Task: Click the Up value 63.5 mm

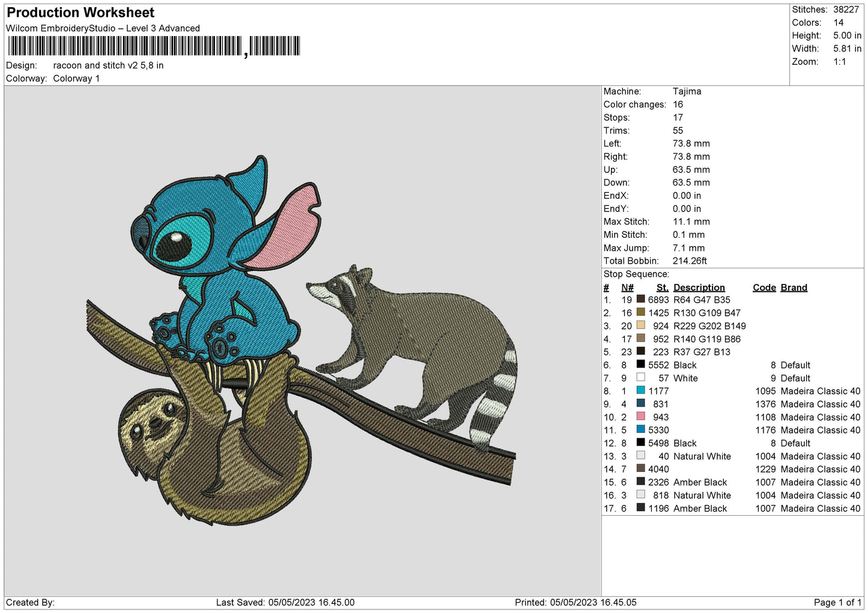Action: point(691,170)
